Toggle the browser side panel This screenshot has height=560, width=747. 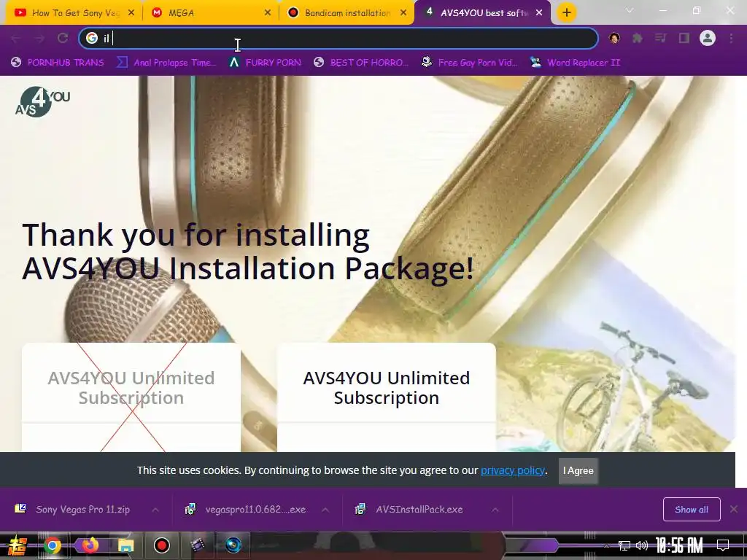684,38
